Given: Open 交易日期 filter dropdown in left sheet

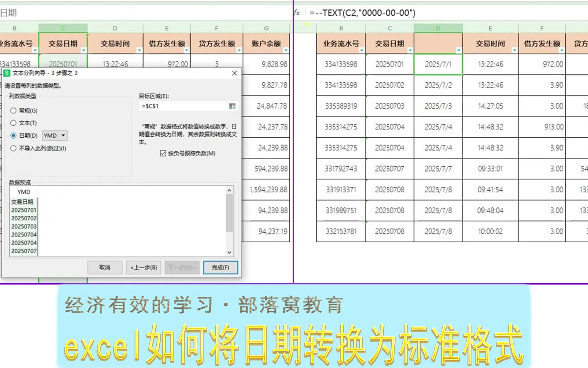Looking at the screenshot, I should coord(84,50).
